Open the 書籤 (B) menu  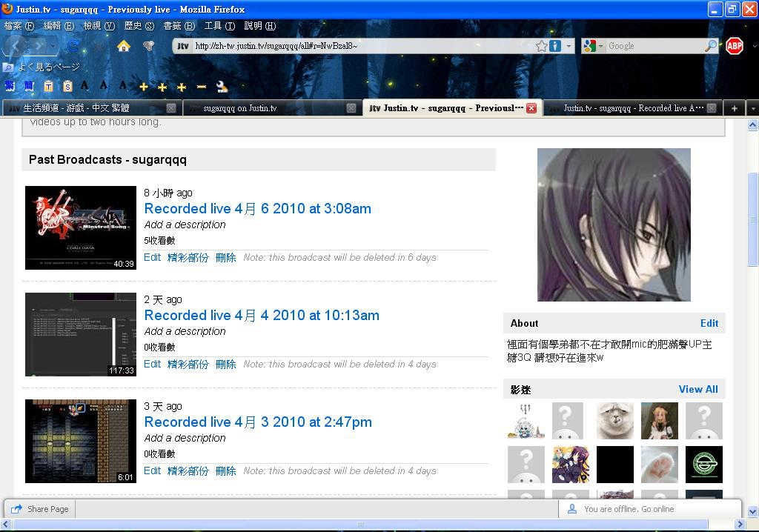coord(179,26)
